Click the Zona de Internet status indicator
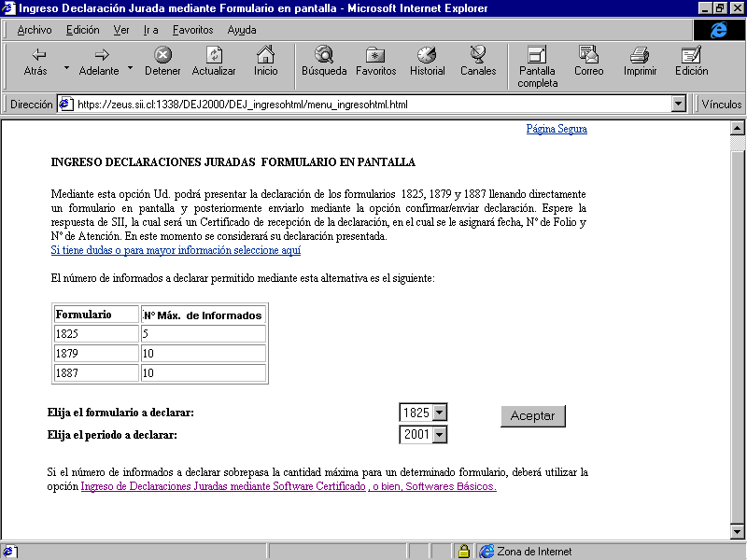The image size is (747, 560). tap(525, 552)
